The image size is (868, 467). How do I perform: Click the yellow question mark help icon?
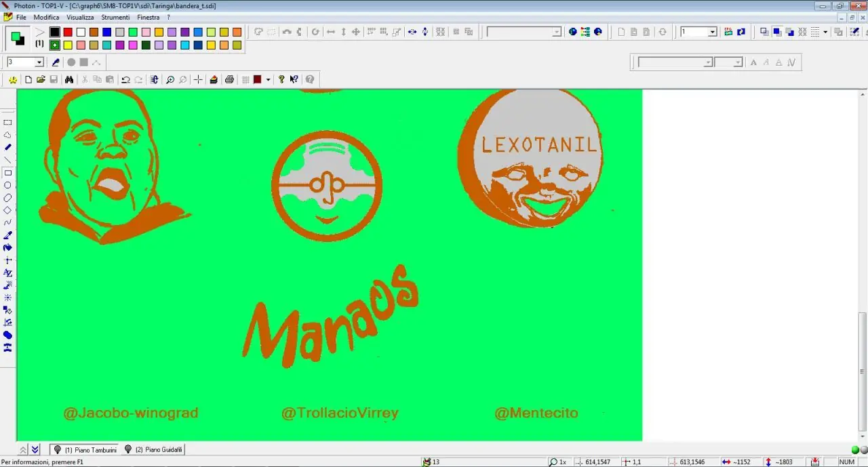(281, 79)
